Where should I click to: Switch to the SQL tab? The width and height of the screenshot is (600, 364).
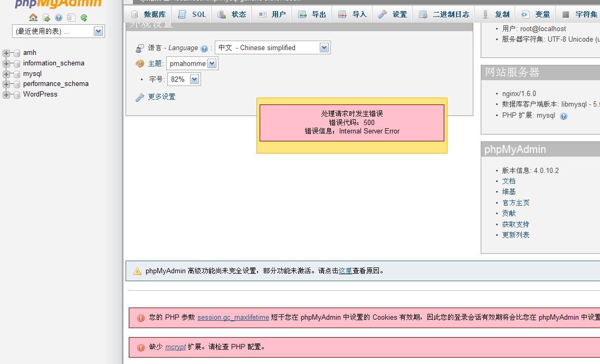pyautogui.click(x=192, y=14)
